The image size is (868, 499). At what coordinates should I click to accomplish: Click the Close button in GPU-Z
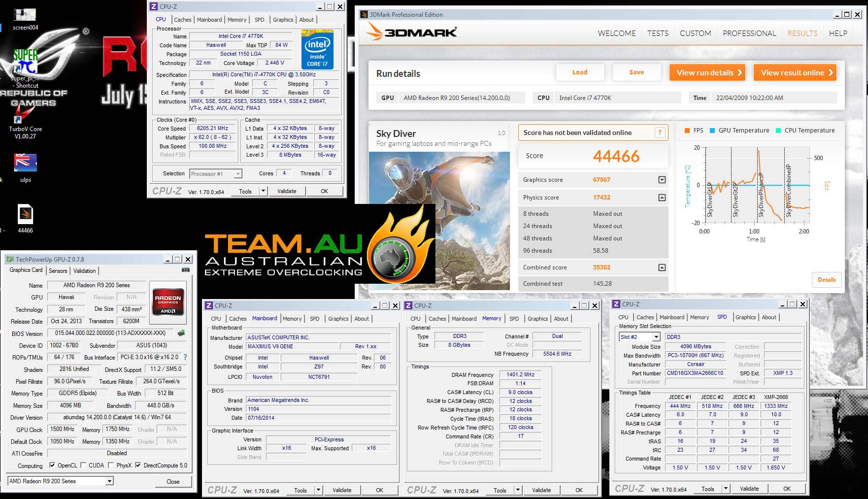(x=173, y=481)
